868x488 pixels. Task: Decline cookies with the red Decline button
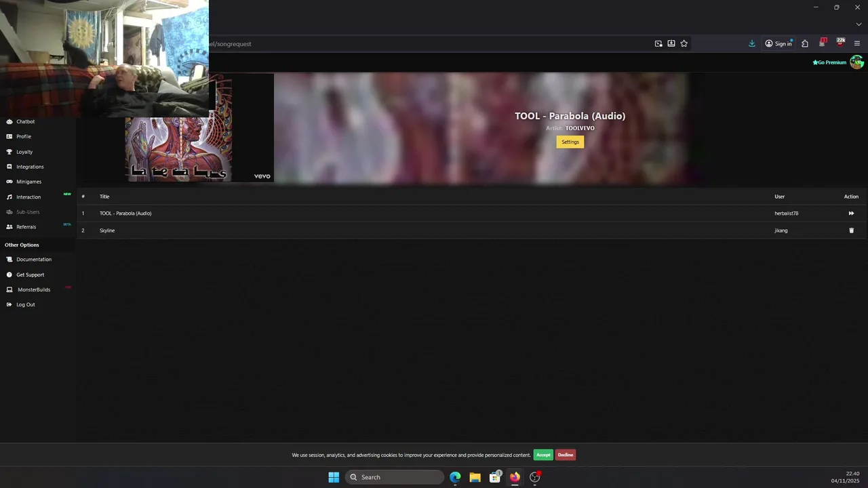point(566,455)
